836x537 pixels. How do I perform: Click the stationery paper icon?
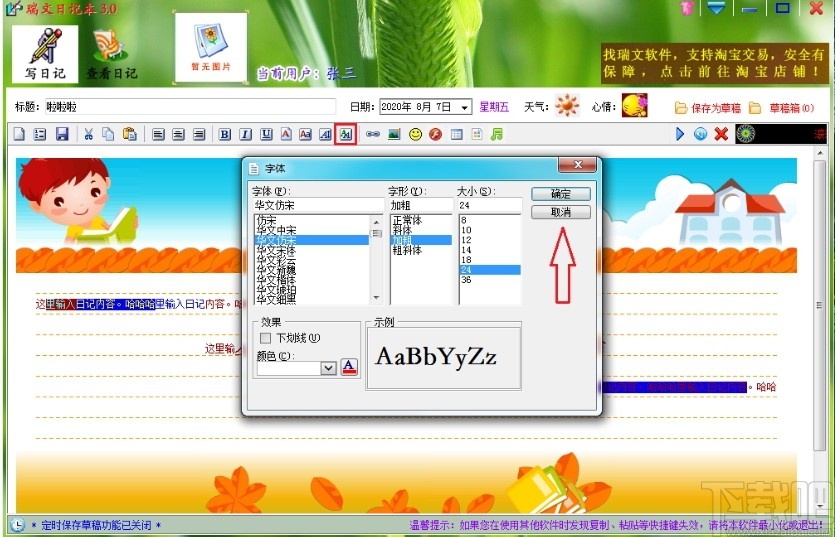click(x=477, y=134)
